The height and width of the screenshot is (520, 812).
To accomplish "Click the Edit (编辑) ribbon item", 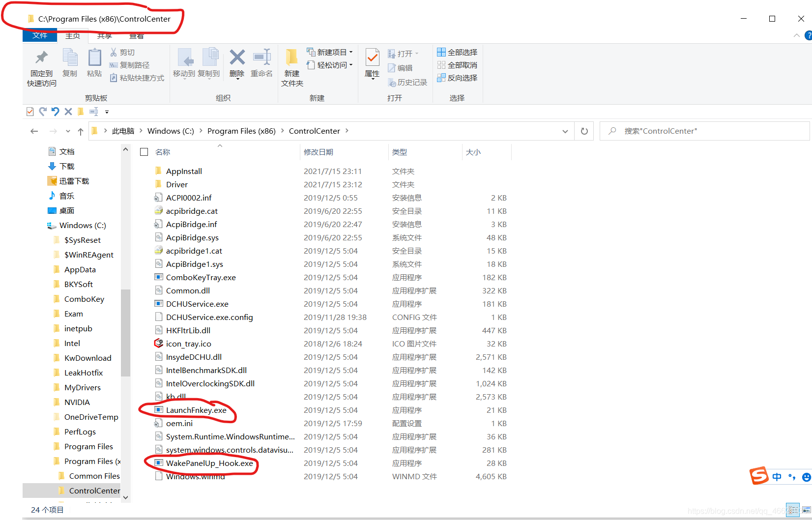I will coord(400,68).
